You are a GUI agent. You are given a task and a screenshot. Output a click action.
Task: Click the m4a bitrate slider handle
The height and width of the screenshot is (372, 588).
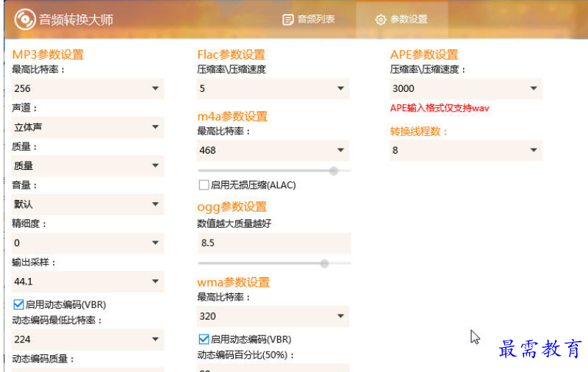click(x=334, y=171)
